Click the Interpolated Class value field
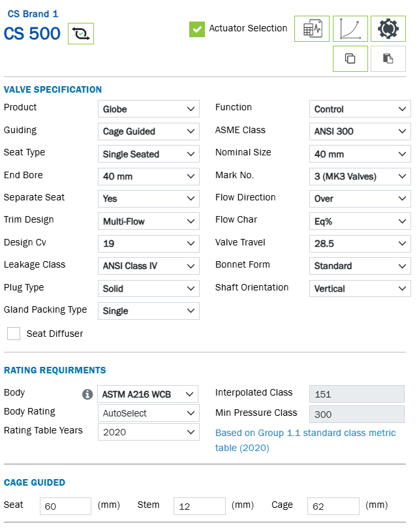 coord(357,394)
